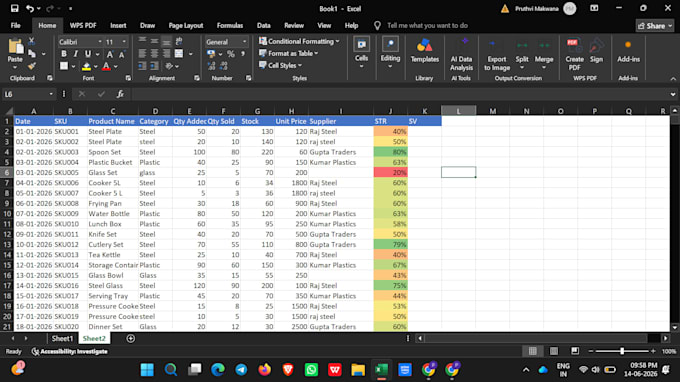The height and width of the screenshot is (382, 680).
Task: Click Decrease Font Size icon
Action: pyautogui.click(x=121, y=54)
